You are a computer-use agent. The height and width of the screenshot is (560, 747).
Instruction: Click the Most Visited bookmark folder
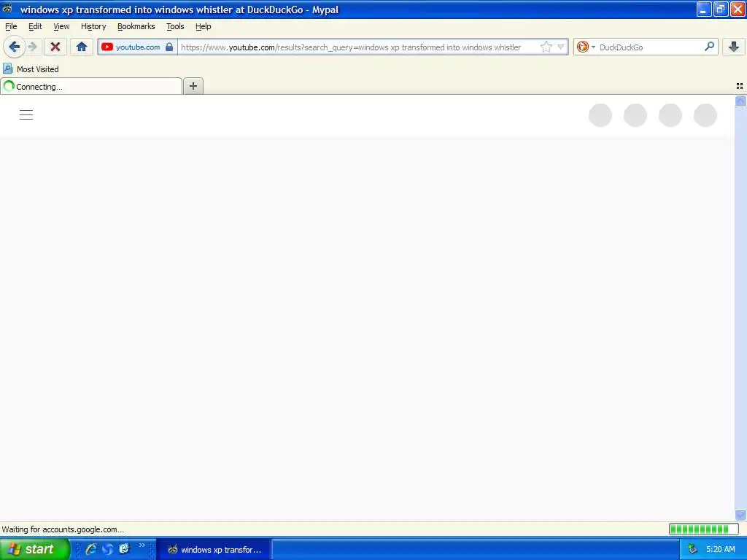pos(31,69)
